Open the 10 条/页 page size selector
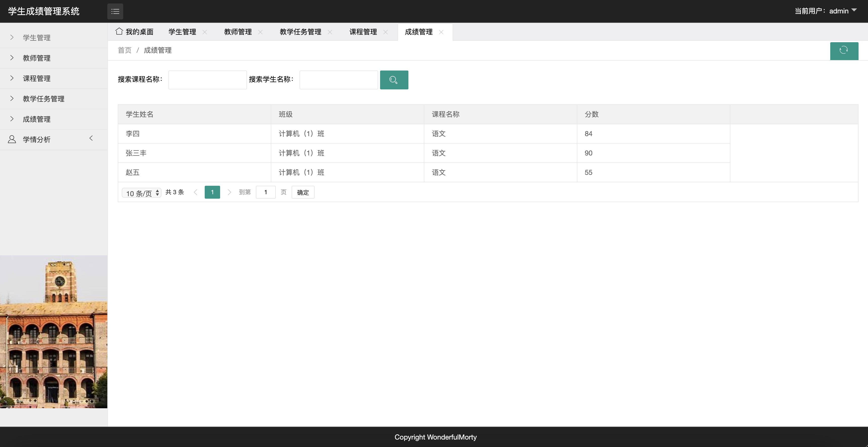 [x=142, y=193]
